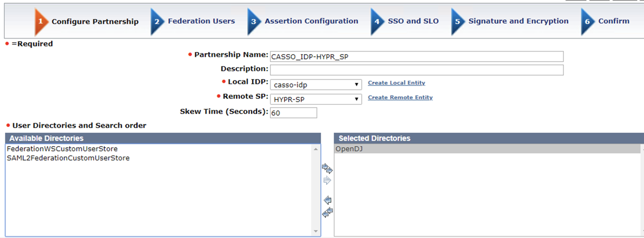This screenshot has height=238, width=644.
Task: Click the blue step 4 arrow icon
Action: [377, 21]
